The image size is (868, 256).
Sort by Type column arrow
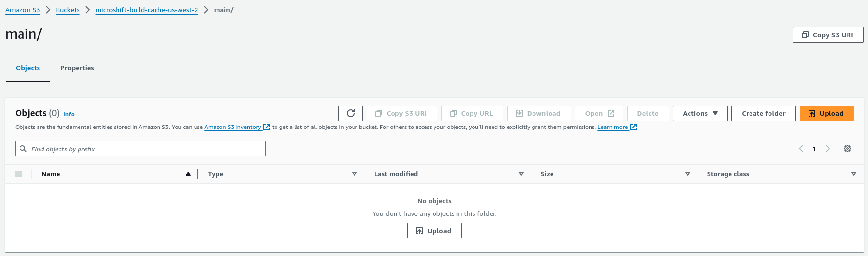tap(355, 174)
